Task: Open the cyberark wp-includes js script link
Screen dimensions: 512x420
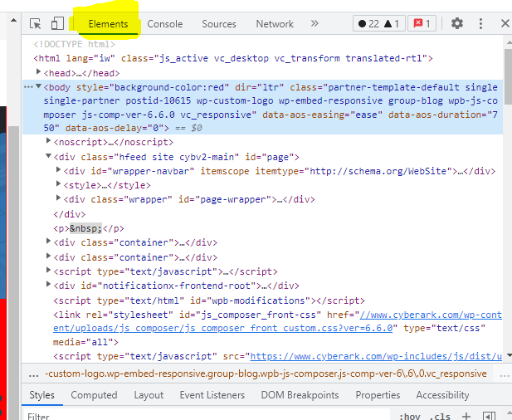Action: [376, 356]
